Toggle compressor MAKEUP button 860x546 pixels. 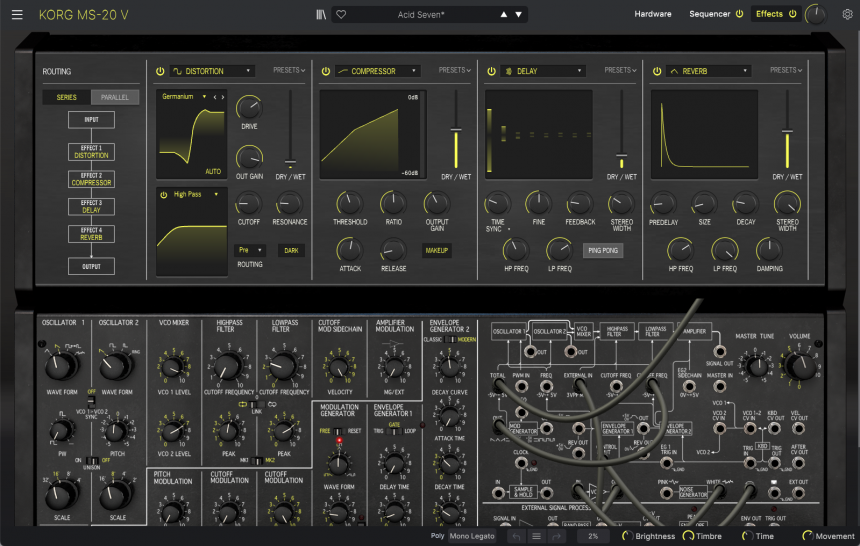(x=437, y=250)
